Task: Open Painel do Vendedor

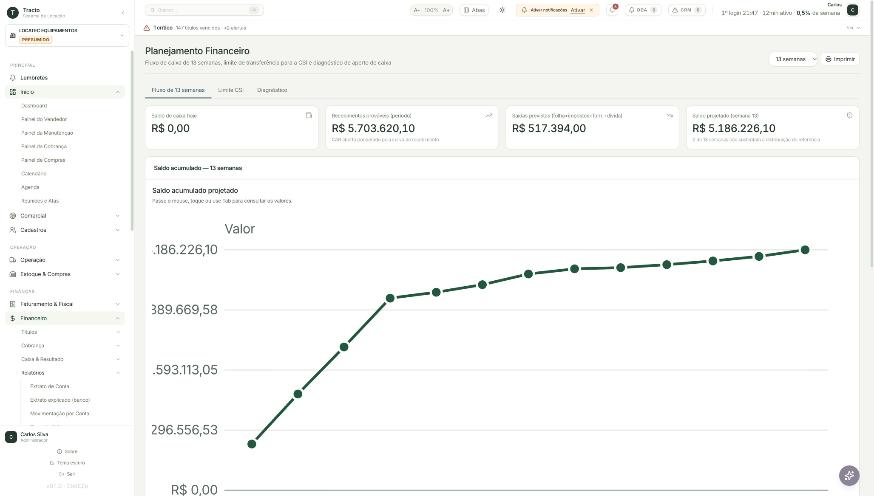Action: [x=44, y=119]
